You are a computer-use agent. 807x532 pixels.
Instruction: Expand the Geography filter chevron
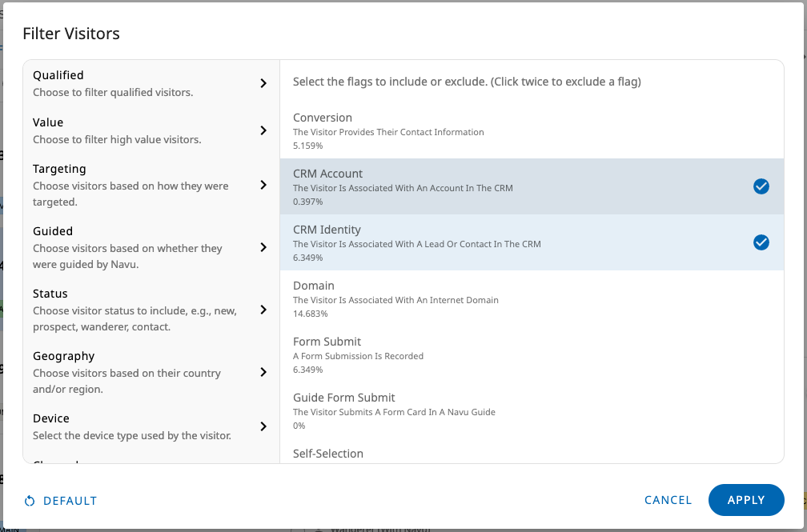263,372
